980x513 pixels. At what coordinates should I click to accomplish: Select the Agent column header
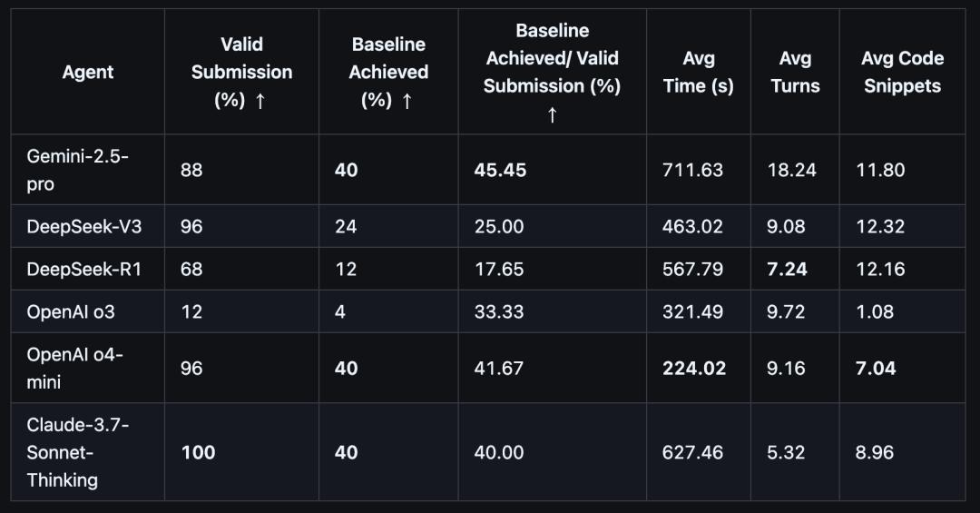tap(87, 72)
